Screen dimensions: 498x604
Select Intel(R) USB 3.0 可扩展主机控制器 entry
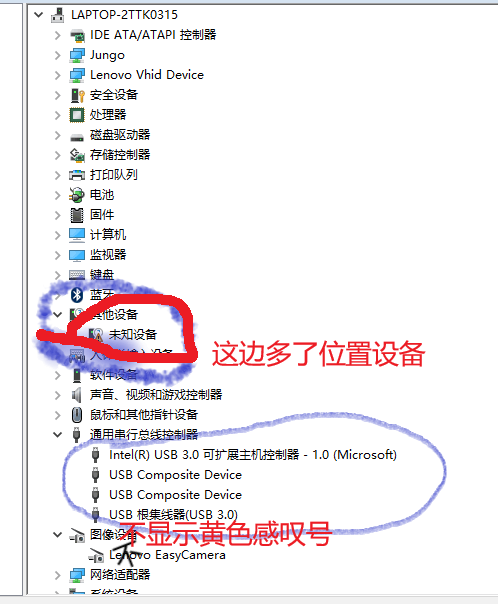coord(253,455)
